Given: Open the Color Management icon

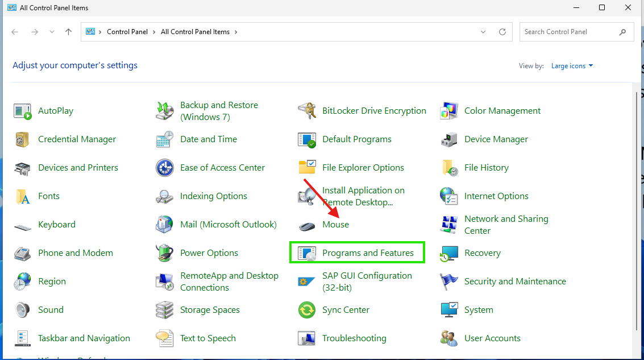Looking at the screenshot, I should (x=449, y=111).
